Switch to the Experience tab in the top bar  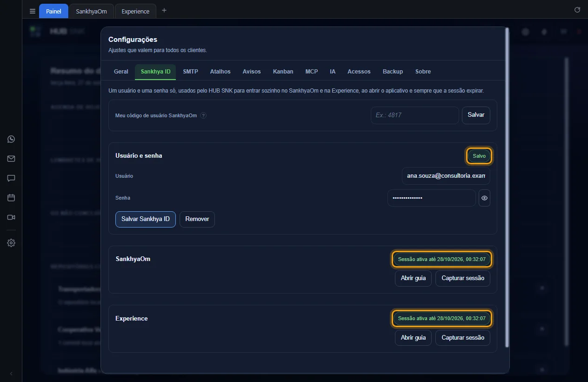135,11
